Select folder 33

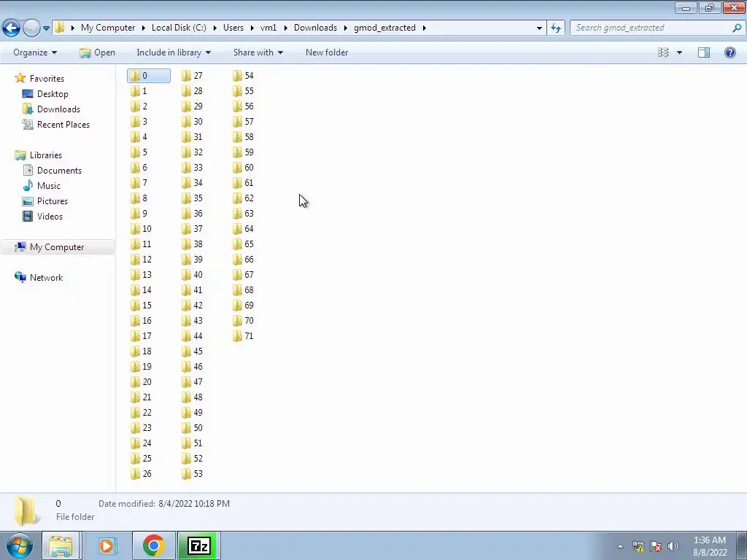pos(192,168)
